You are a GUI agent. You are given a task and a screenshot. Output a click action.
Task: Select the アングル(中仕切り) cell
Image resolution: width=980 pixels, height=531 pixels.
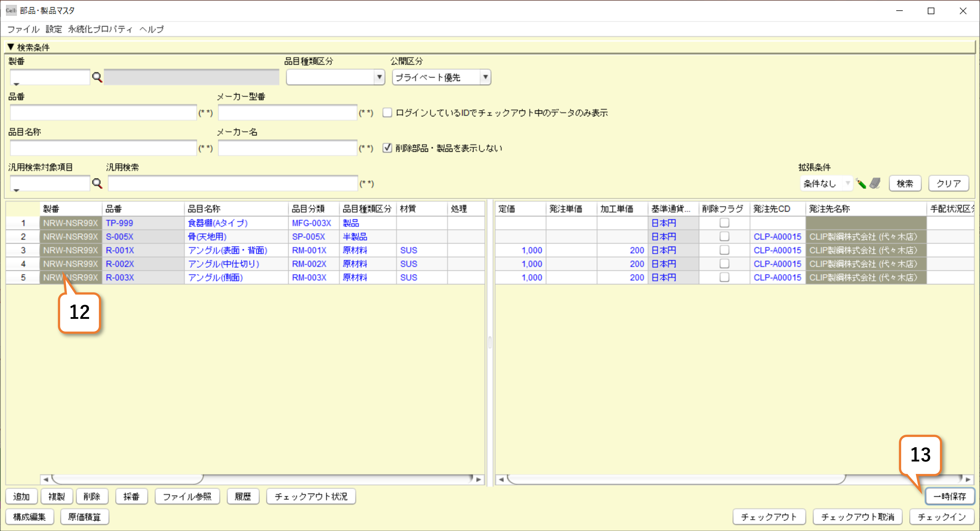236,264
